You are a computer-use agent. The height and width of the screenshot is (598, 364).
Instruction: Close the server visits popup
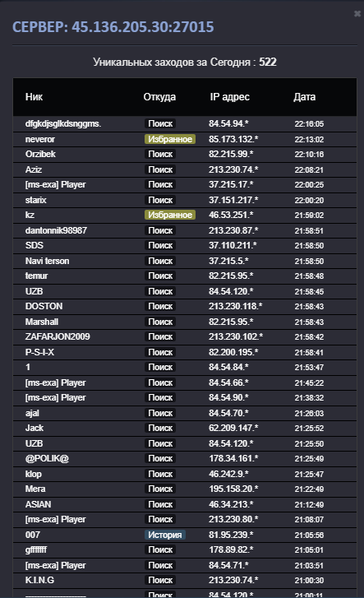pos(357,14)
